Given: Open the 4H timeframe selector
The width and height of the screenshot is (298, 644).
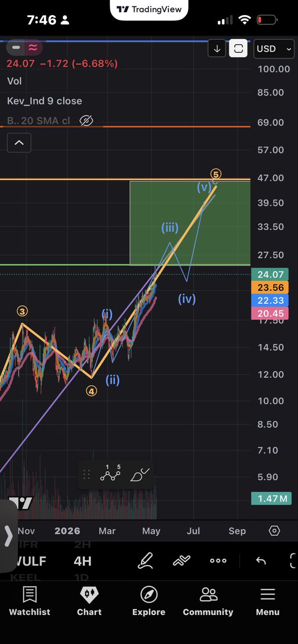Looking at the screenshot, I should coord(82,561).
